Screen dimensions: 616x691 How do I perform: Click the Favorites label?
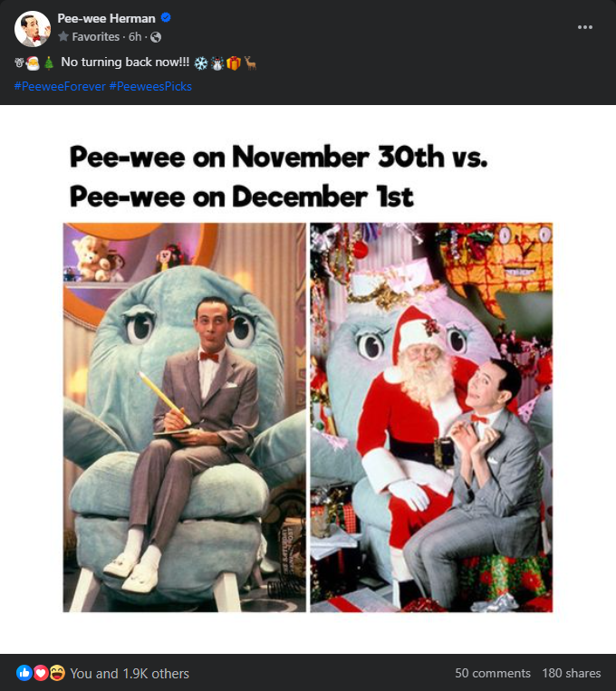tap(95, 36)
